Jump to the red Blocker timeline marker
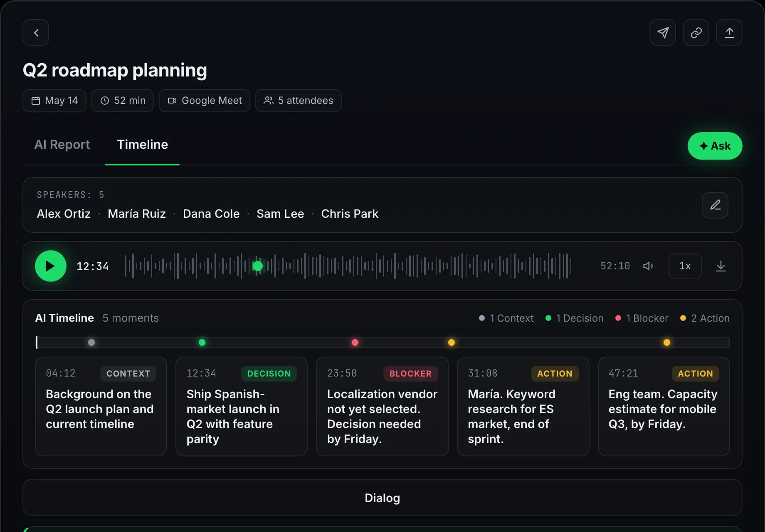The image size is (765, 532). click(x=355, y=342)
